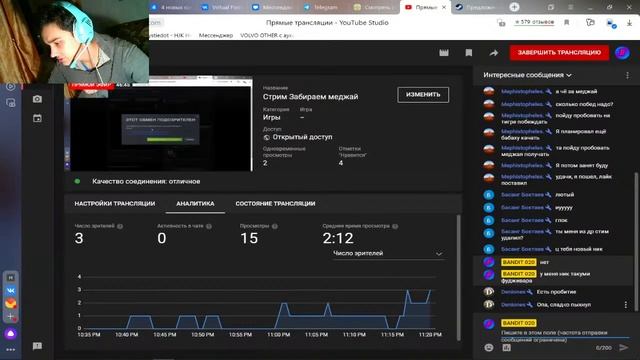
Task: Click the browser downloads arrow icon
Action: 629,23
